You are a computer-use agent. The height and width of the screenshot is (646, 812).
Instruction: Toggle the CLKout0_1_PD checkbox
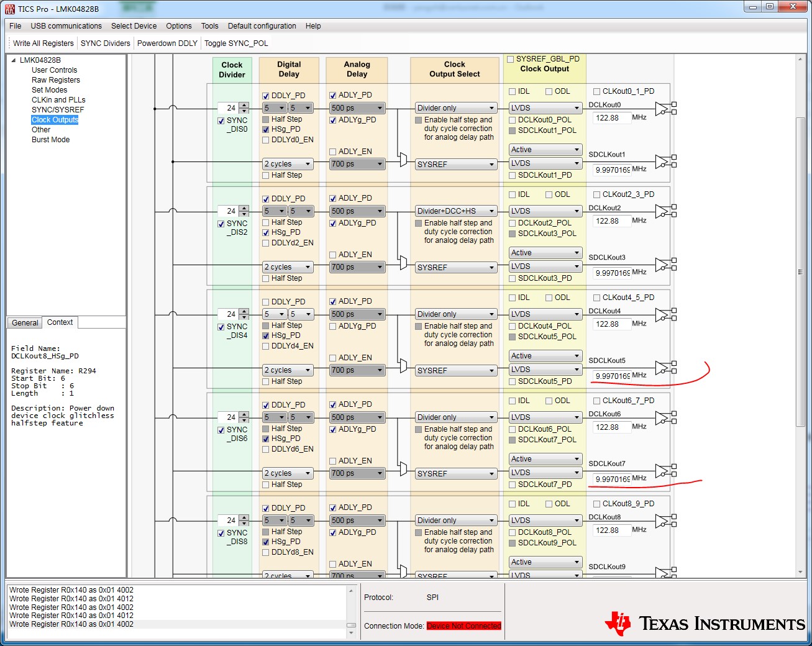click(596, 91)
